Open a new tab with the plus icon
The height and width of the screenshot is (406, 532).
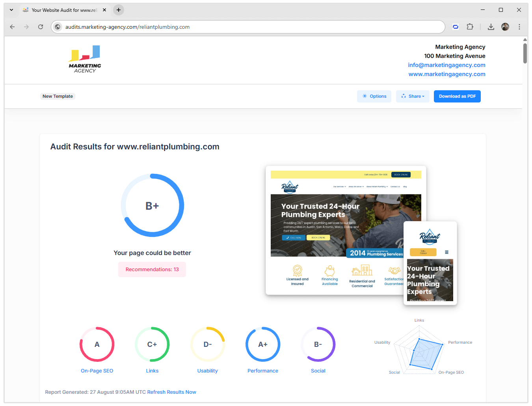[118, 9]
